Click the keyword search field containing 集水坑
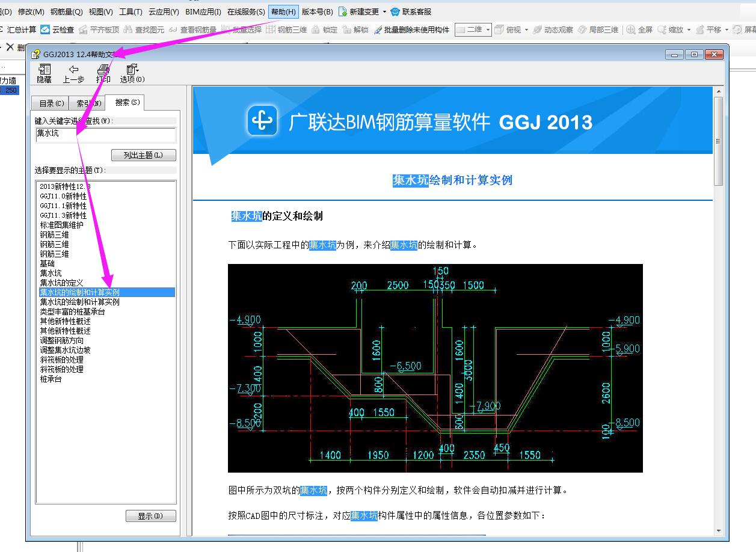Screen dimensions: 756x552 pyautogui.click(x=105, y=134)
